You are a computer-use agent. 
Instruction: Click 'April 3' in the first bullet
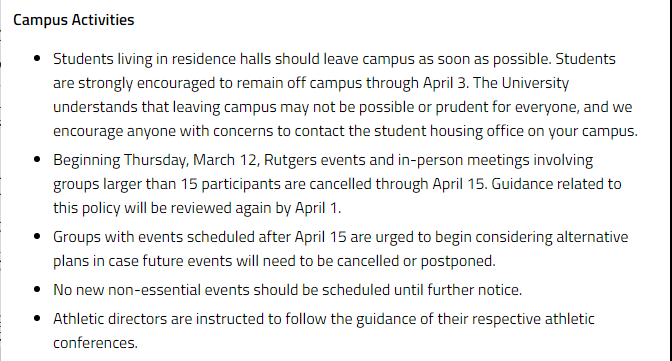[x=445, y=83]
